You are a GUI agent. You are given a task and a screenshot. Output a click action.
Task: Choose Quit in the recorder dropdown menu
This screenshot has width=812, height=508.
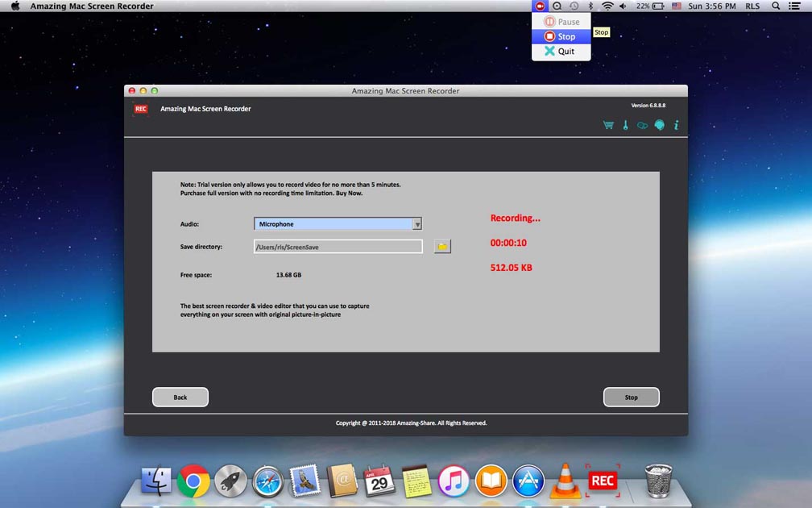561,52
